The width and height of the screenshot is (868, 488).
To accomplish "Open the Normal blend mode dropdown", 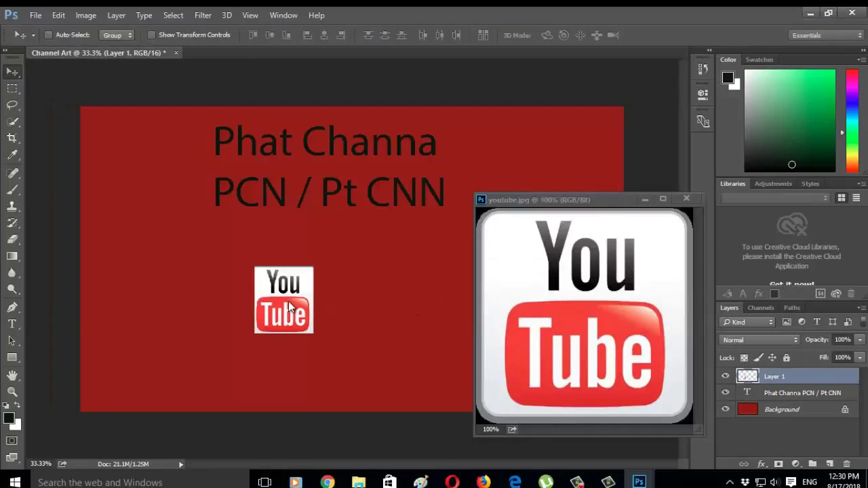I will pos(760,340).
